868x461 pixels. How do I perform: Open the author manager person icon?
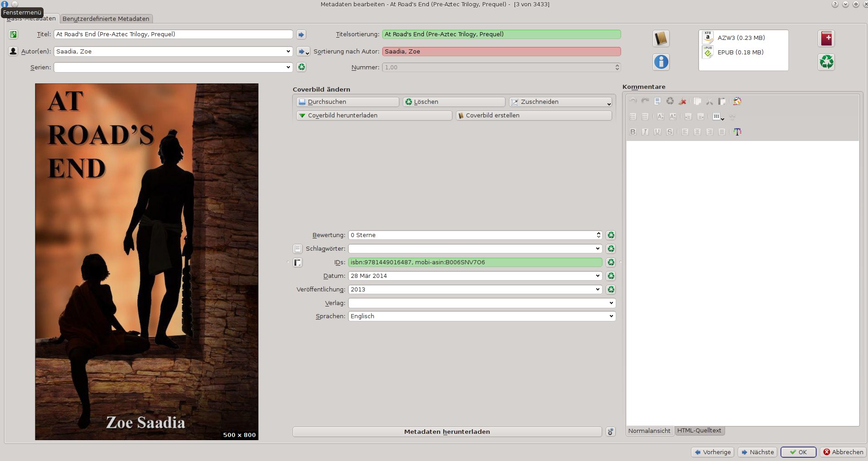click(x=13, y=51)
